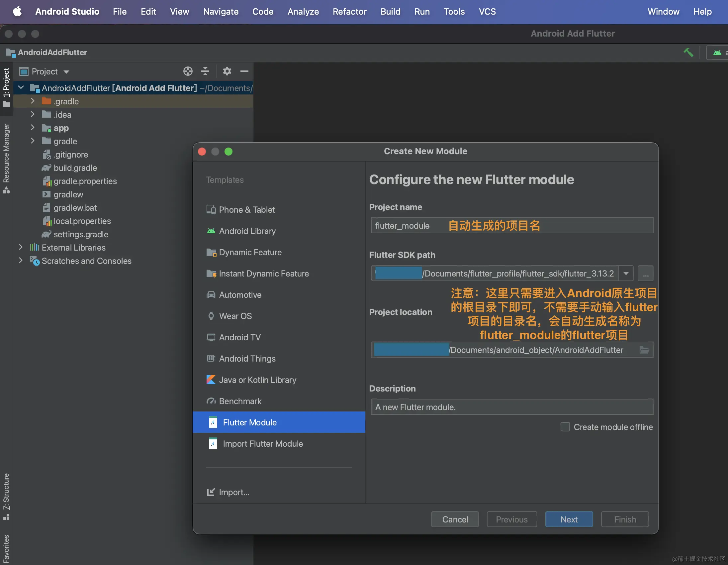Click the locate-target icon in Project panel
This screenshot has height=565, width=728.
pyautogui.click(x=188, y=71)
